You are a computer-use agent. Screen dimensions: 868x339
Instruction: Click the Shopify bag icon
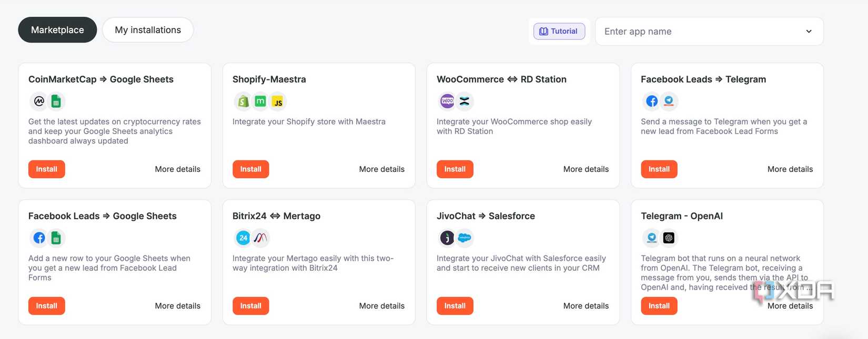[x=243, y=101]
